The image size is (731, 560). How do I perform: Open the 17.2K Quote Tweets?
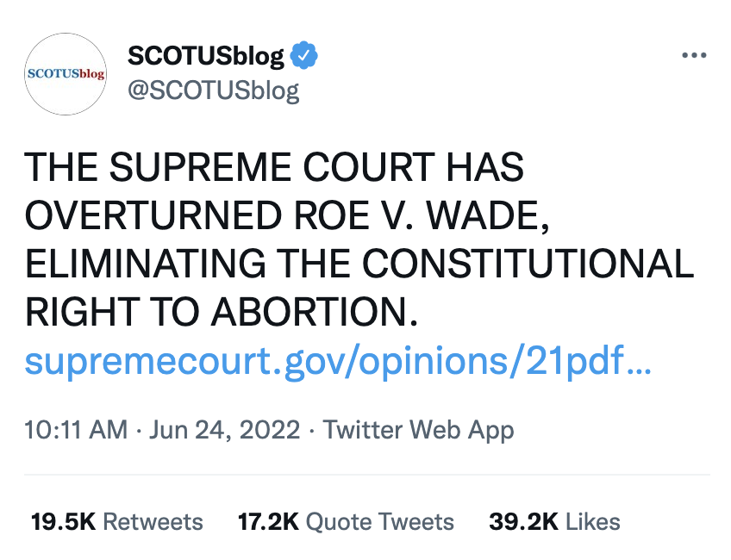(x=346, y=521)
